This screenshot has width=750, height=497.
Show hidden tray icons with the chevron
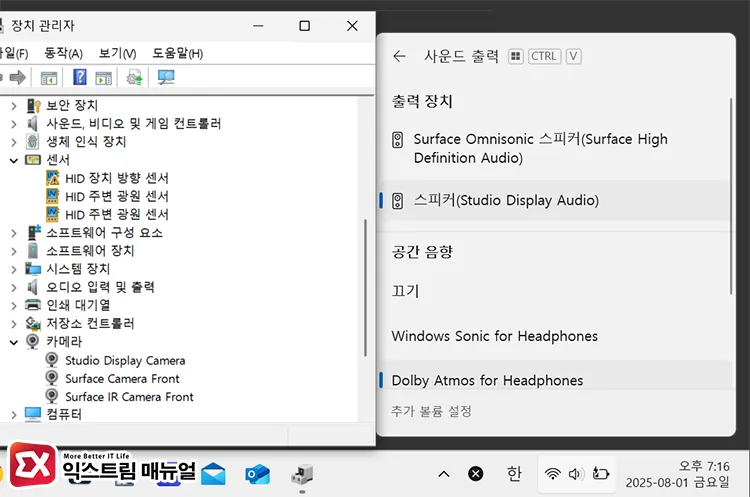(x=444, y=474)
